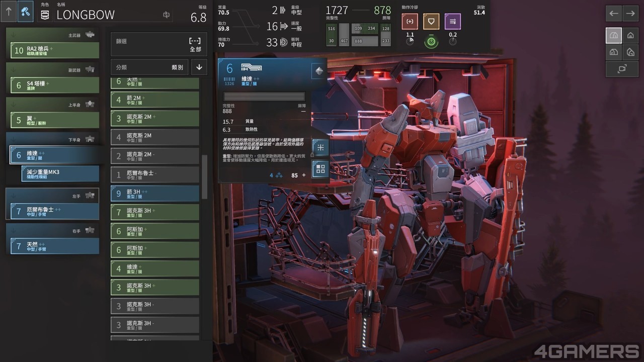This screenshot has width=644, height=362.
Task: Expand the 上半身 slot header
Action: point(53,105)
